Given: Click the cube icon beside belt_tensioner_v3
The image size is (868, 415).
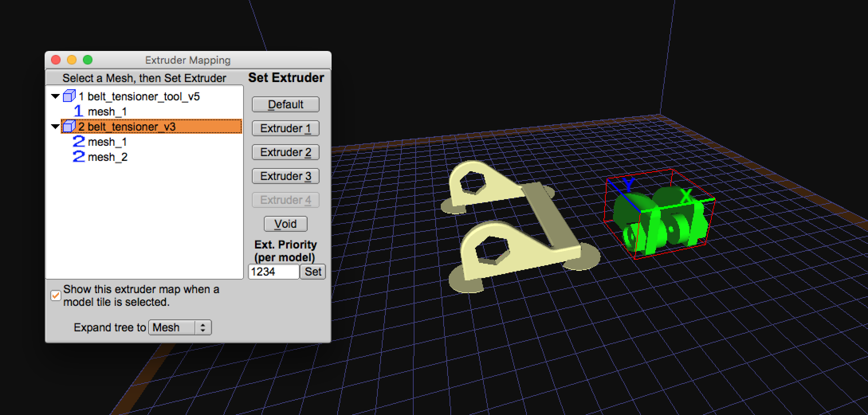Looking at the screenshot, I should tap(69, 127).
